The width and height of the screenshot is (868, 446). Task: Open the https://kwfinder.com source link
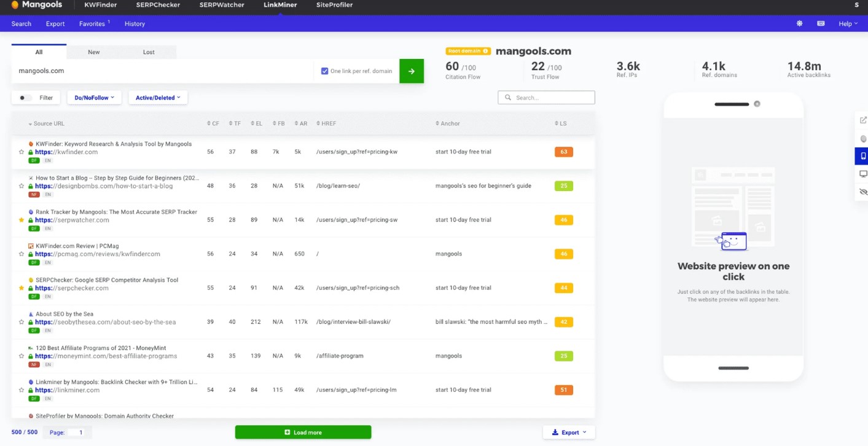click(66, 152)
